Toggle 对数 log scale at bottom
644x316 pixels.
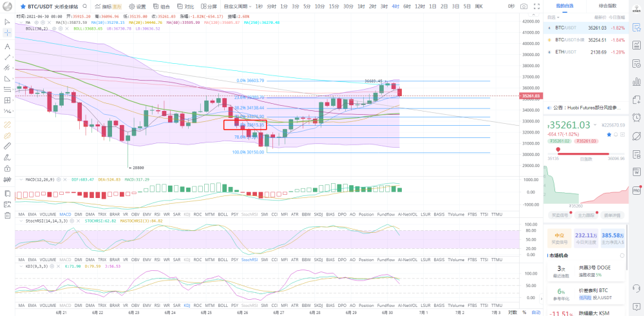512,312
